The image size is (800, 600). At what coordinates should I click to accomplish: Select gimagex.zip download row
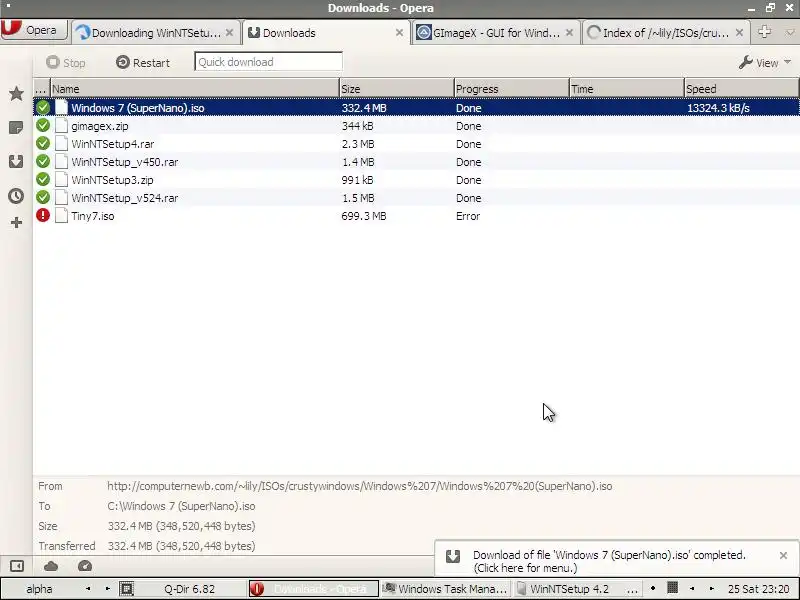point(416,126)
